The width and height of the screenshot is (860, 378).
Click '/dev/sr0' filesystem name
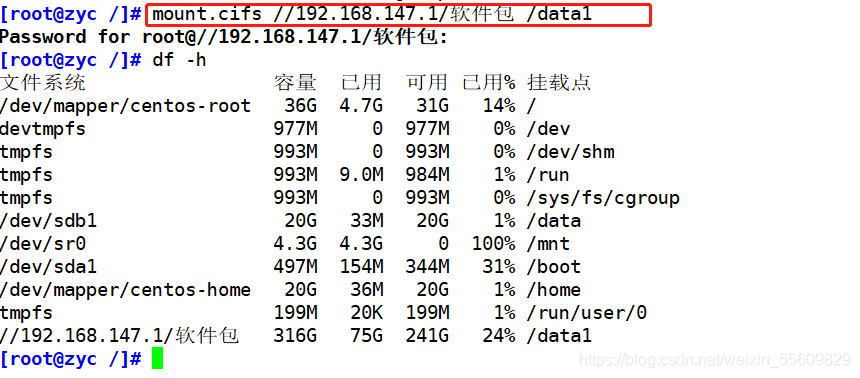click(x=43, y=244)
